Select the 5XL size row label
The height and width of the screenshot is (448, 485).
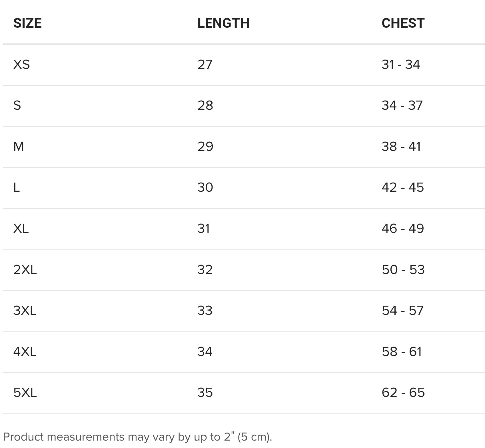(x=25, y=393)
